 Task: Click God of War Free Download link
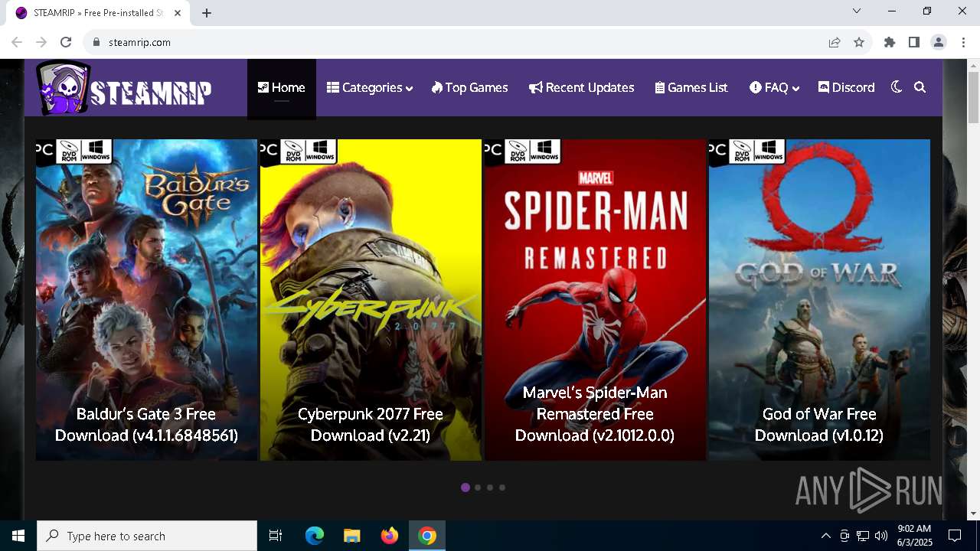click(819, 425)
